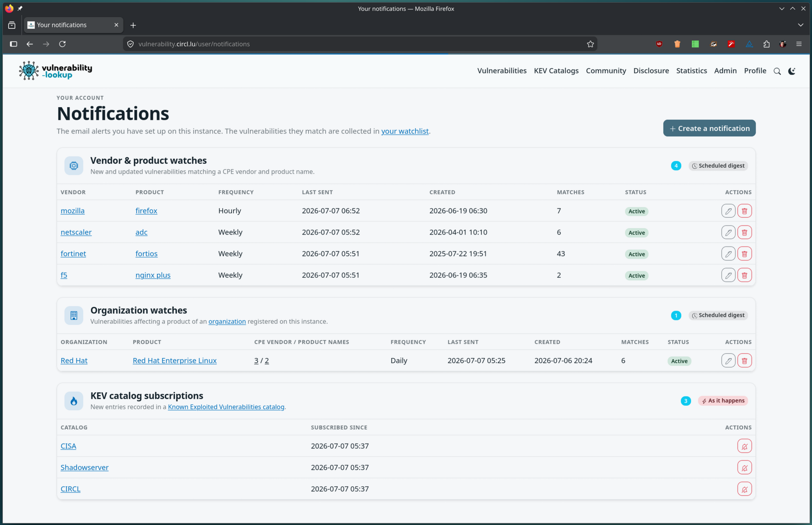812x525 pixels.
Task: Open the Admin menu
Action: pyautogui.click(x=725, y=71)
